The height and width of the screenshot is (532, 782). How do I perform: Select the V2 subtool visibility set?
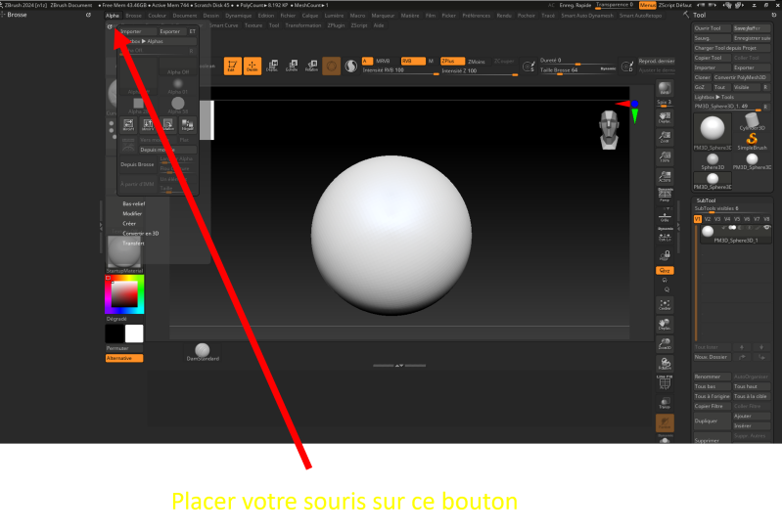pos(708,219)
